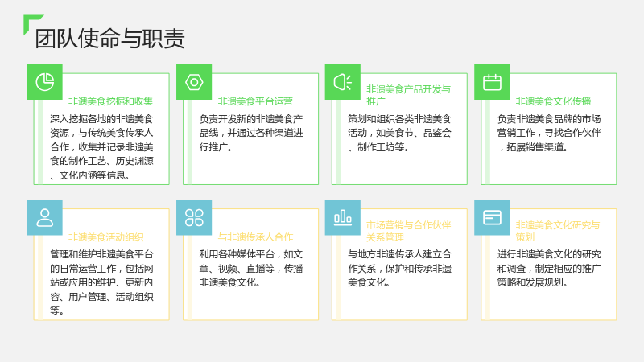The width and height of the screenshot is (644, 362).
Task: Select the calendar icon beside 非遗美食文化传播
Action: pyautogui.click(x=492, y=82)
